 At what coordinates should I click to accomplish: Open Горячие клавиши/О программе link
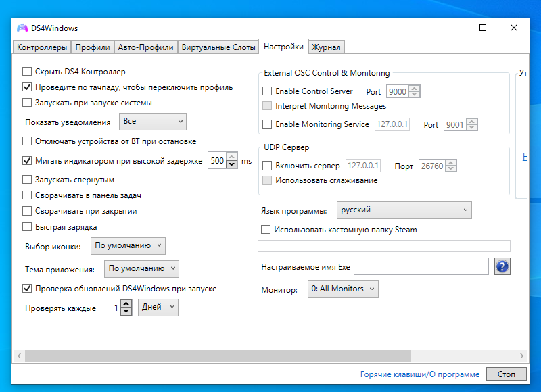pos(419,374)
